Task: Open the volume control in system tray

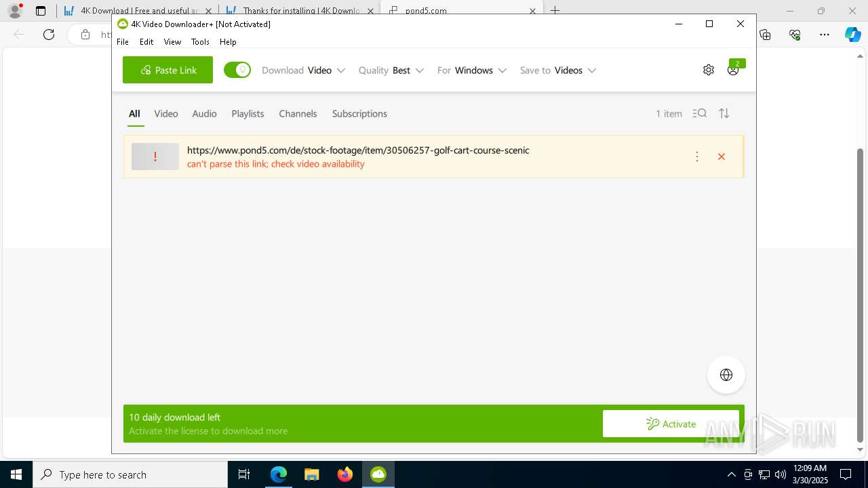Action: (x=781, y=474)
